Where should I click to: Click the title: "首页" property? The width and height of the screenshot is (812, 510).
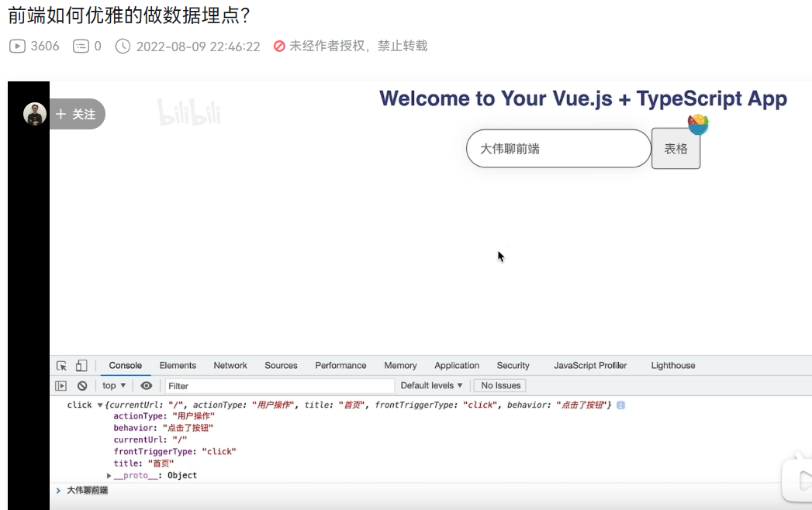point(144,464)
